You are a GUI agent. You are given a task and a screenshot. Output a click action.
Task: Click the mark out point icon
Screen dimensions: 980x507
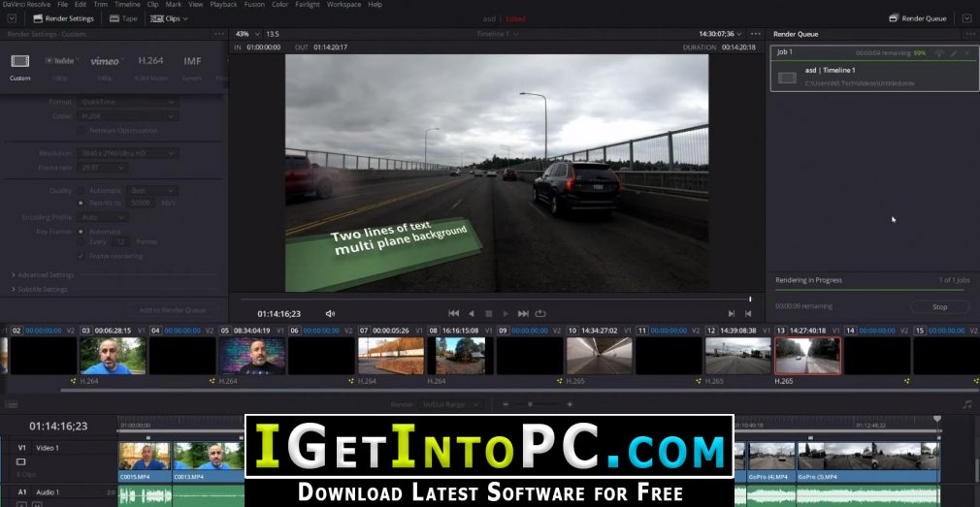(747, 313)
